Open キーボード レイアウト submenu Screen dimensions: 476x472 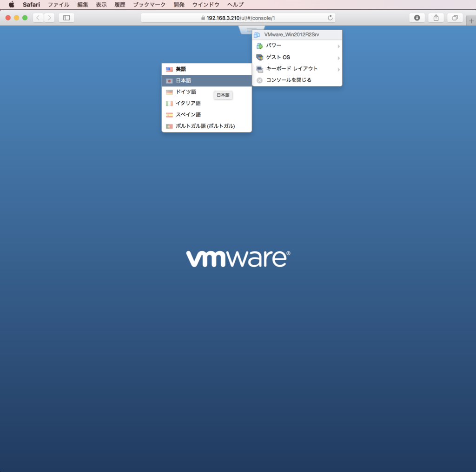(x=297, y=69)
